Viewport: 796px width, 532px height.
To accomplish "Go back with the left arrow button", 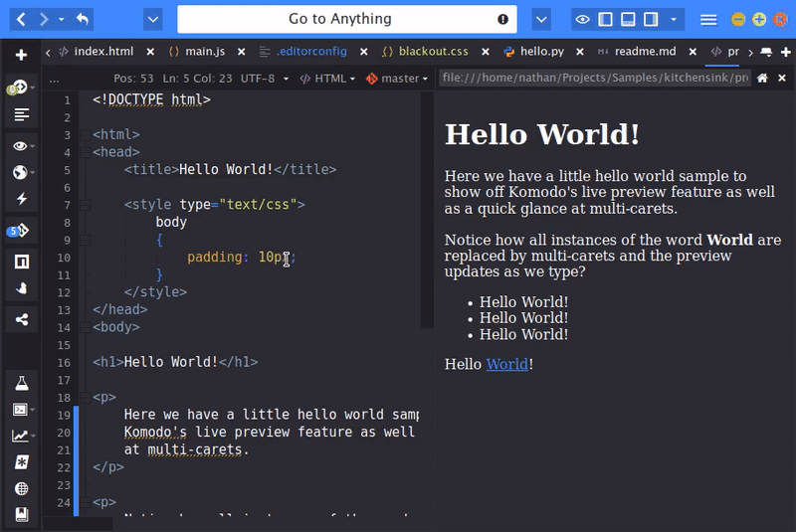I will click(21, 19).
